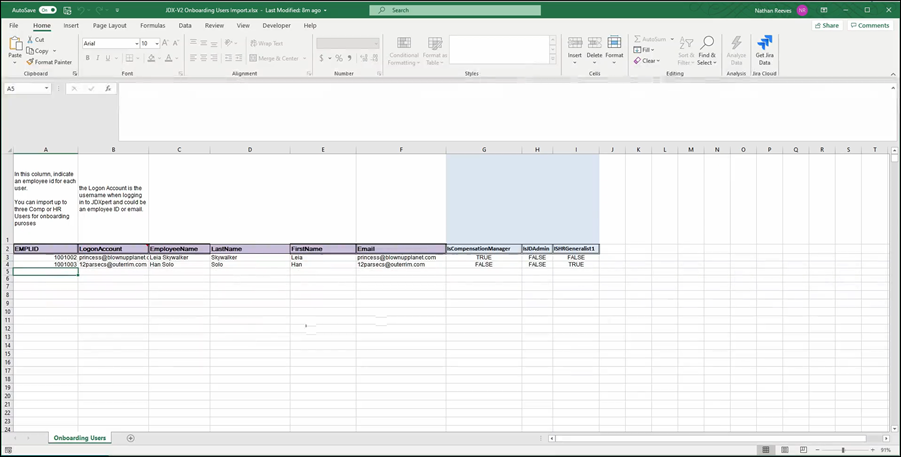Open the Arial font name dropdown

(135, 44)
